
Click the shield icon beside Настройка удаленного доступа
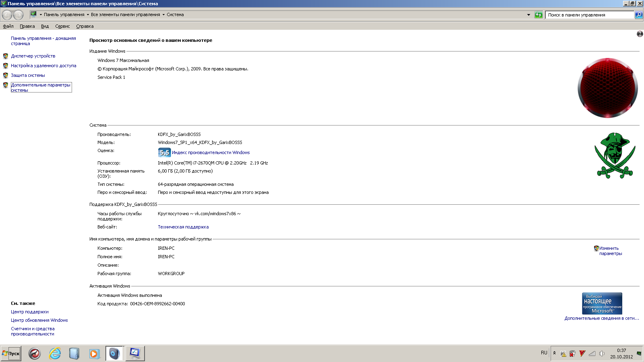(x=6, y=66)
